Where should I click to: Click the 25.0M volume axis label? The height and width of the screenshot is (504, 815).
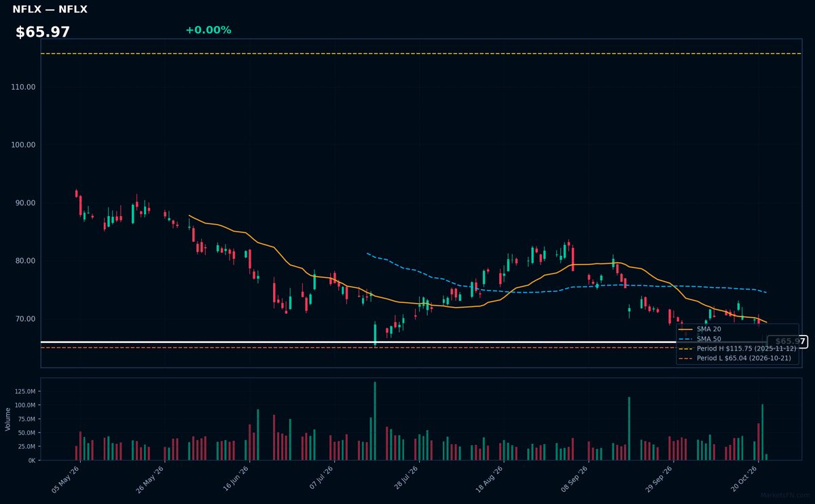tap(27, 446)
